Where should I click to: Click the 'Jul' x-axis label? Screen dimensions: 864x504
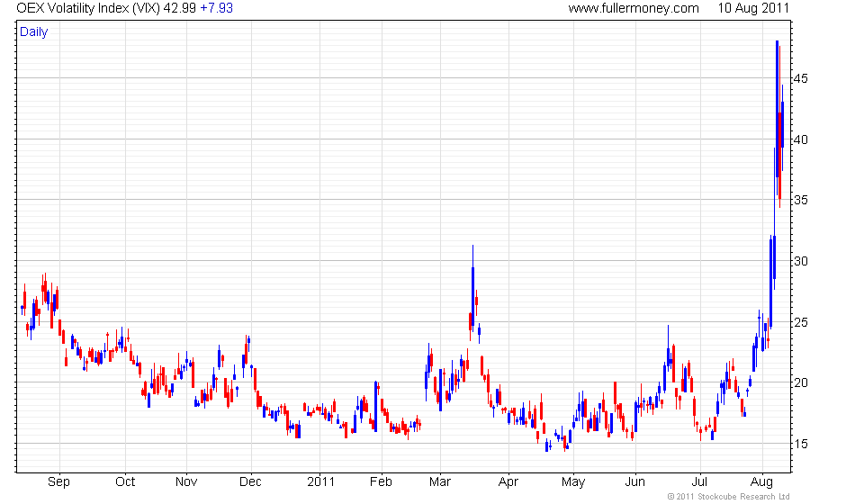[x=700, y=482]
